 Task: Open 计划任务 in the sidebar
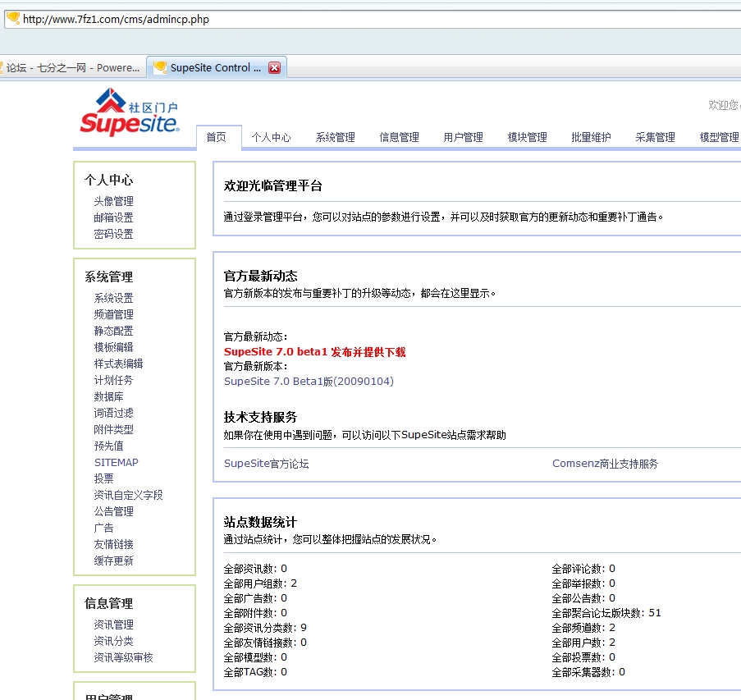(x=113, y=380)
